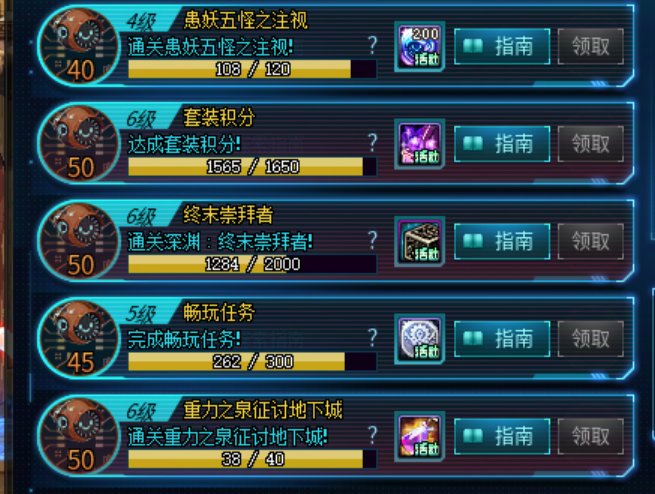Open 指南 guide for 患妖五怪之注视
655x494 pixels.
[502, 46]
